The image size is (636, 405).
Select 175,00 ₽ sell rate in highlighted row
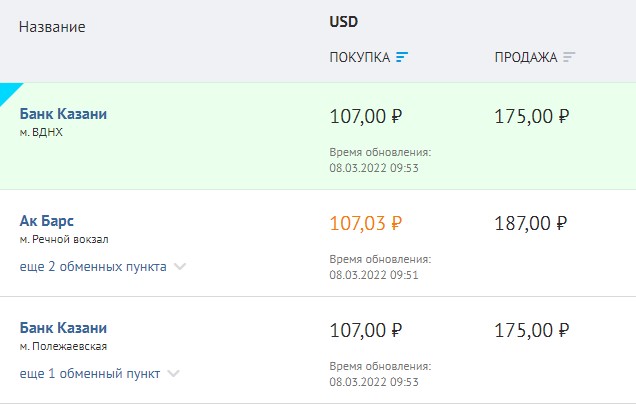click(x=531, y=116)
